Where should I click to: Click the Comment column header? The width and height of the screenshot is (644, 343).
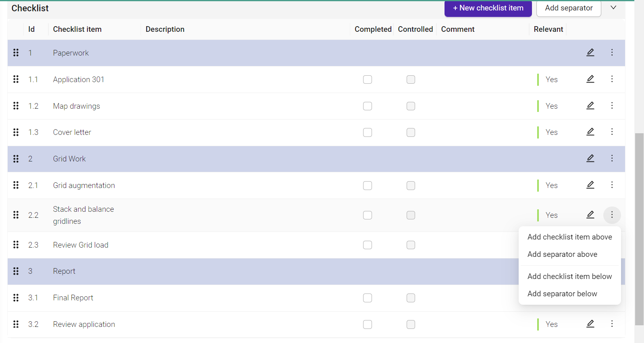point(458,29)
